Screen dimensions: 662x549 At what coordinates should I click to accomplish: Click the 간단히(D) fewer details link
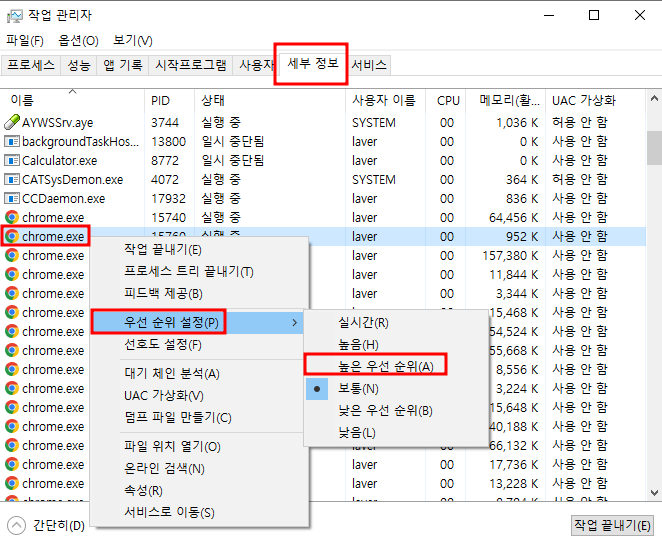(x=59, y=526)
